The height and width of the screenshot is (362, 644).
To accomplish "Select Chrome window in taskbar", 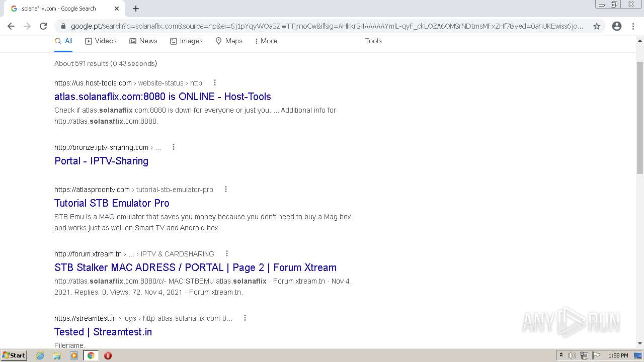I will pos(91,355).
